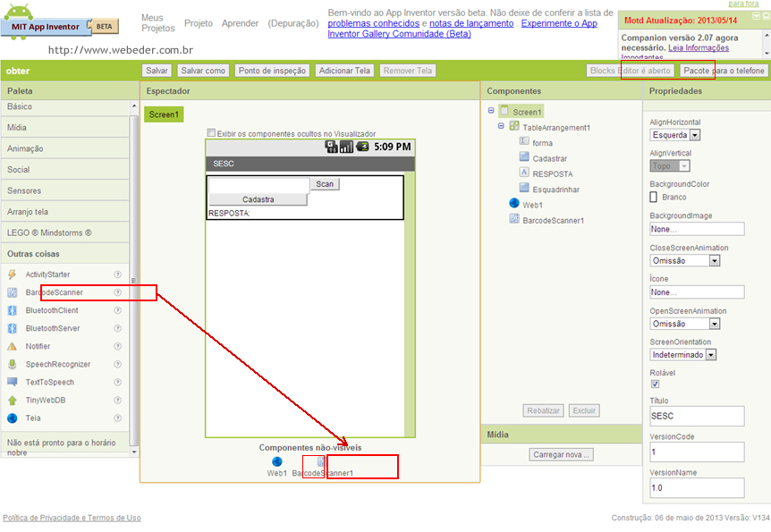Expand the Sensores palette section
Screen dimensions: 771x532
coord(65,190)
